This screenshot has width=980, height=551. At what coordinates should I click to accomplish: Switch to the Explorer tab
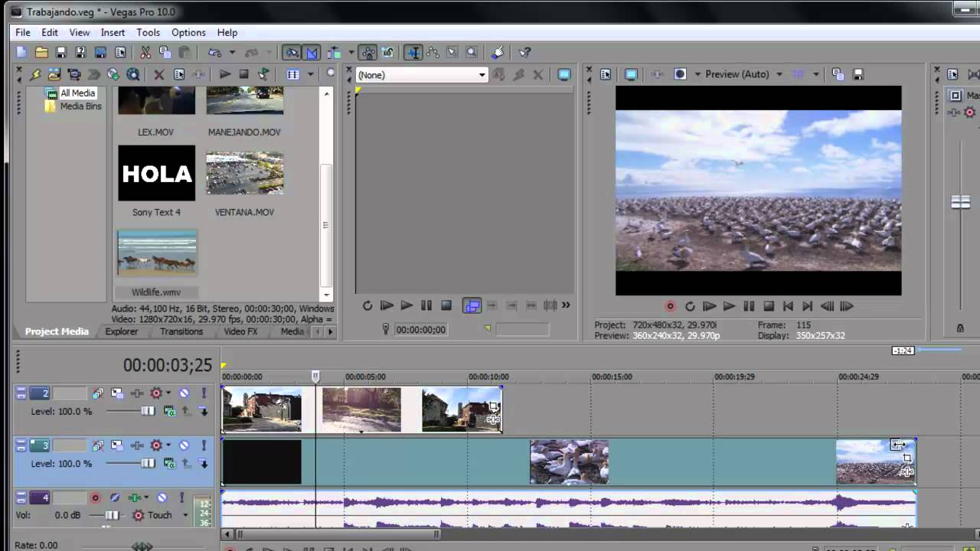(122, 331)
